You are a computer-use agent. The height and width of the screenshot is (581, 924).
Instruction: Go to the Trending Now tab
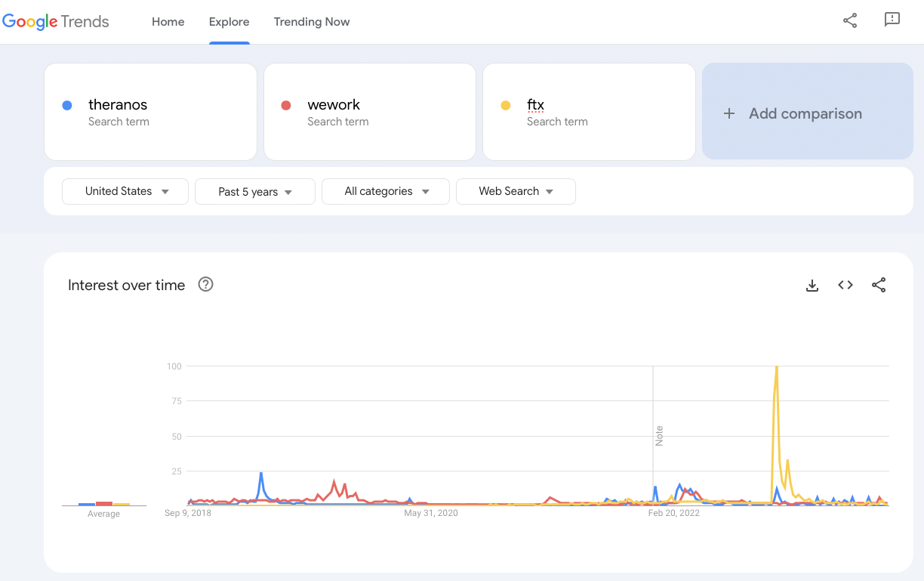click(x=312, y=22)
